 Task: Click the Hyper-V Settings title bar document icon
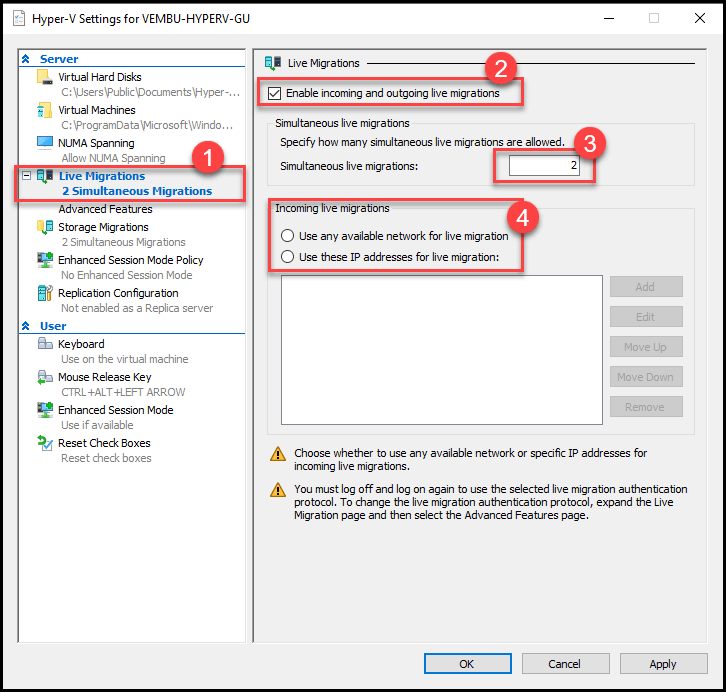tap(19, 19)
